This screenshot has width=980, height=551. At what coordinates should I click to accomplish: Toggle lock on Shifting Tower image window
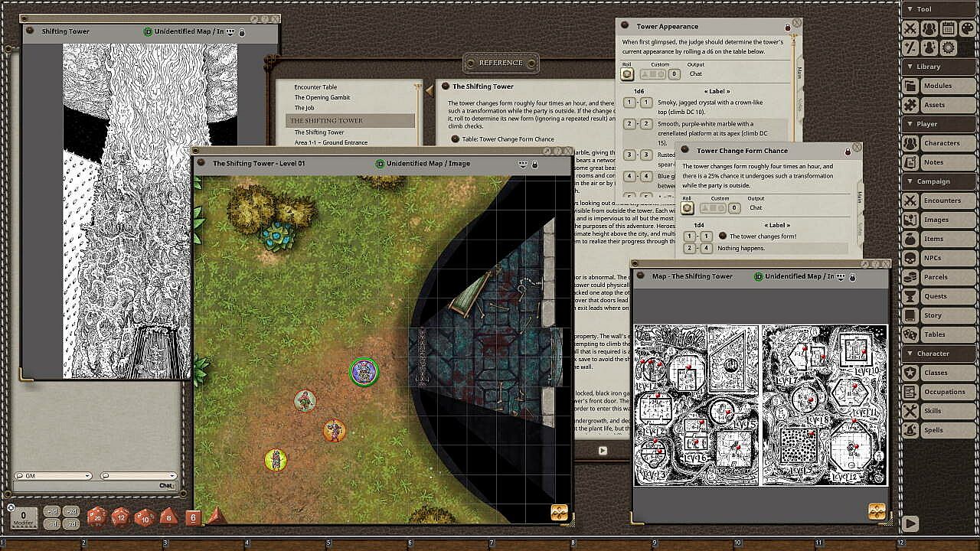tap(242, 32)
